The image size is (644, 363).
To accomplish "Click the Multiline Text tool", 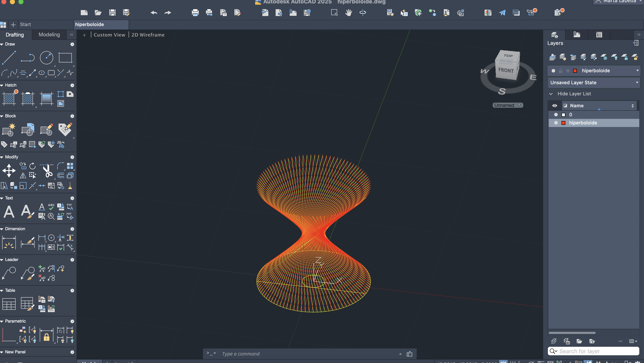I will click(x=9, y=212).
